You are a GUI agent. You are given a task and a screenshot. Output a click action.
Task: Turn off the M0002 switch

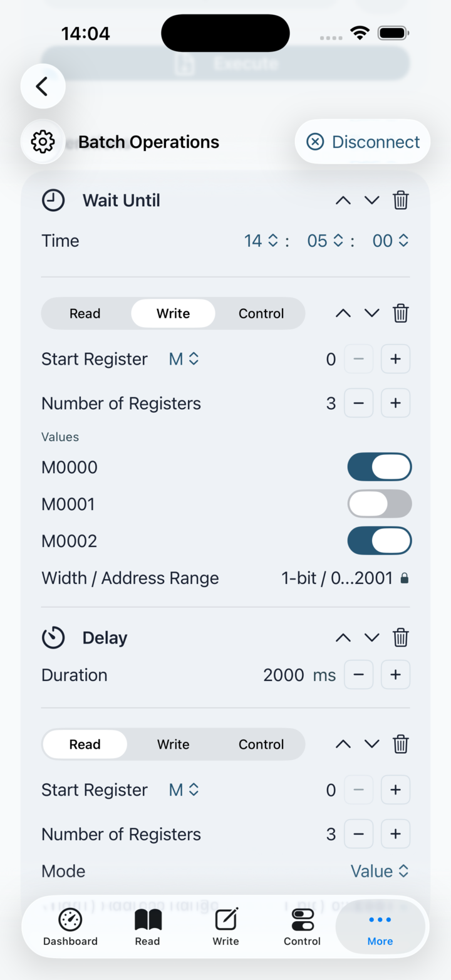380,541
